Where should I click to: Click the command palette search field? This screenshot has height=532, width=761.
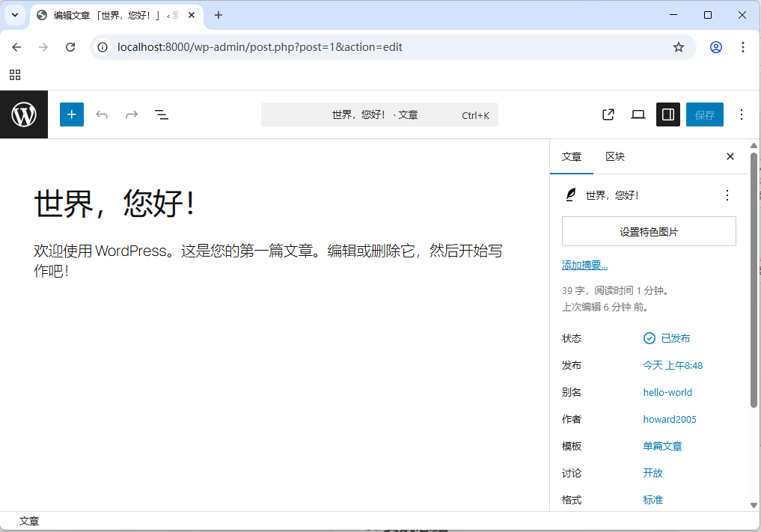coord(379,114)
